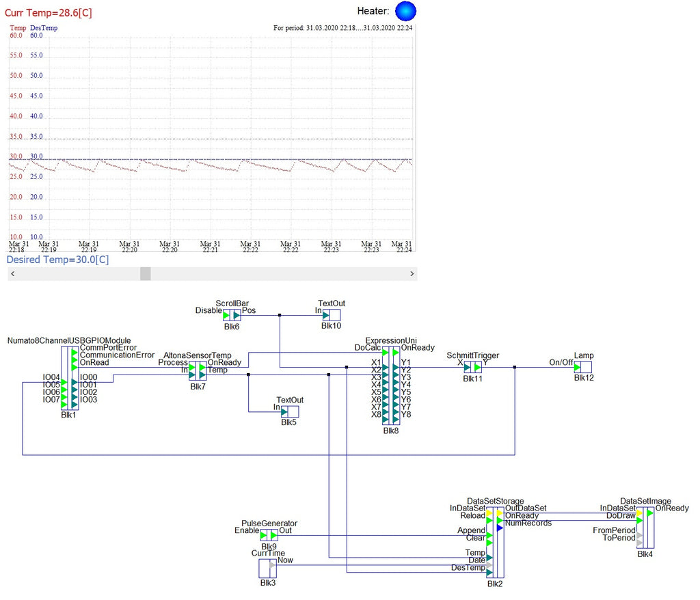Select the Numato8ChannelUSBGPIOModule block Blk1

(x=70, y=379)
